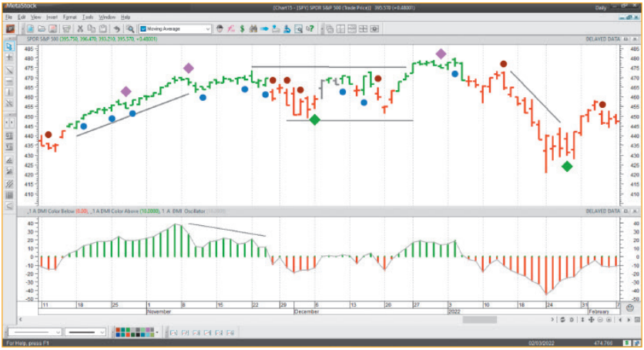Click the Print icon in toolbar
The image size is (644, 350).
66,29
